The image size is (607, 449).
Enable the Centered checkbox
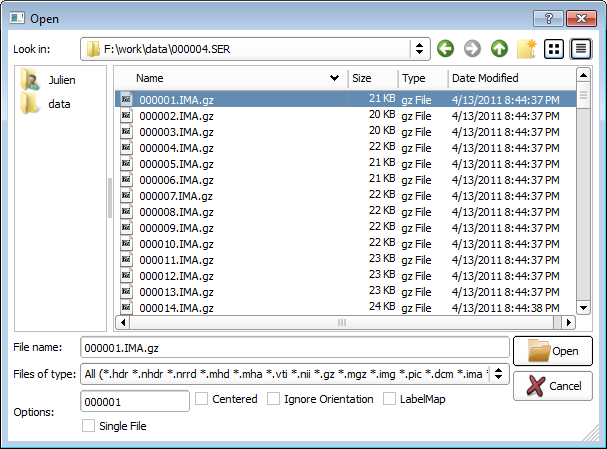(x=203, y=399)
